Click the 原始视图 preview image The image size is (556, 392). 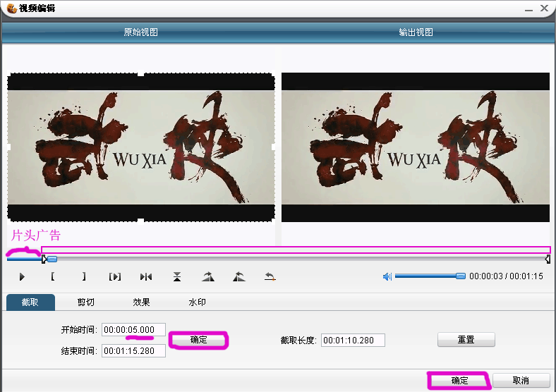click(141, 147)
